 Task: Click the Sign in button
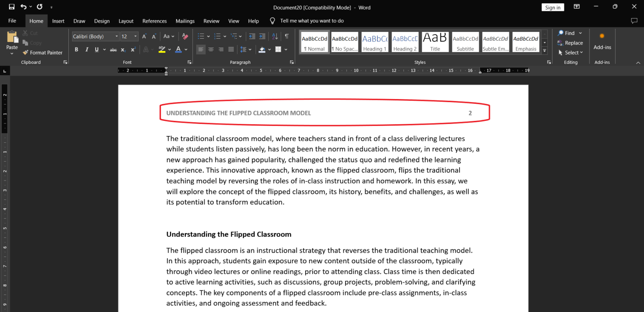tap(553, 8)
